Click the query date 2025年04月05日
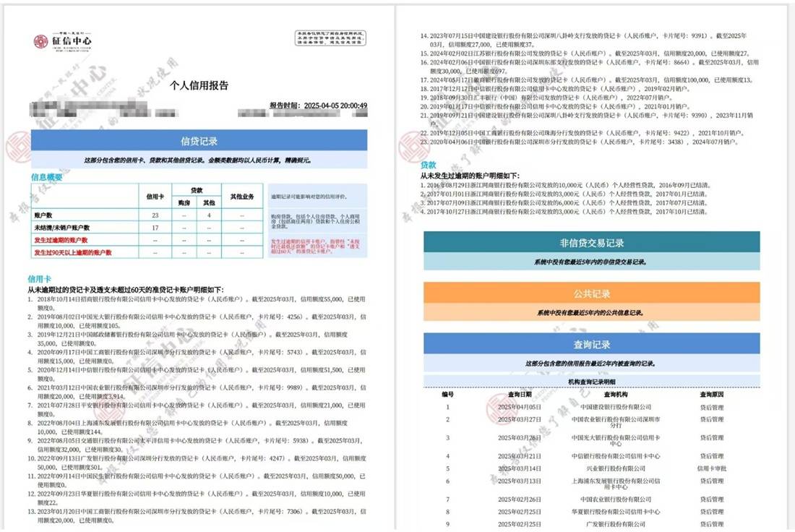 click(519, 407)
